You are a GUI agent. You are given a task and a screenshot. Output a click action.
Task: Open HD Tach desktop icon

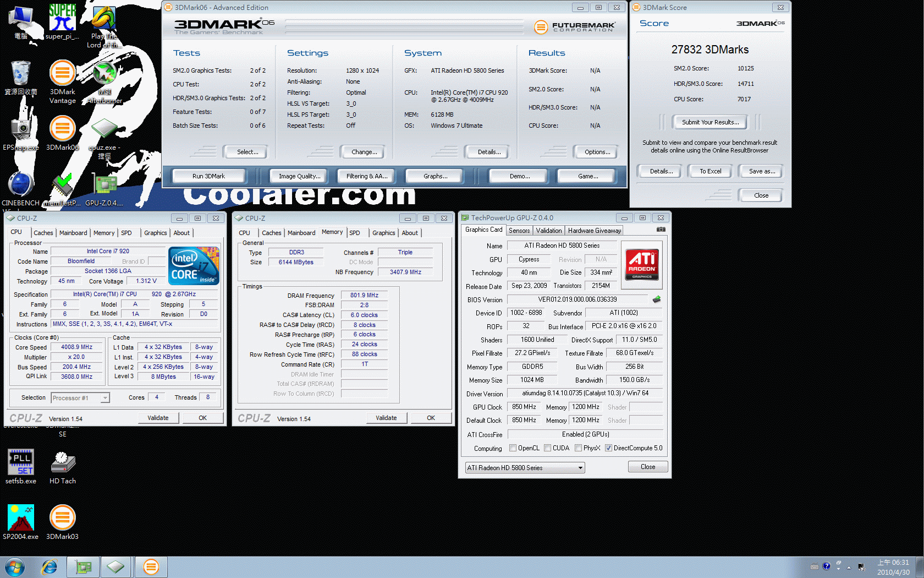[x=62, y=467]
